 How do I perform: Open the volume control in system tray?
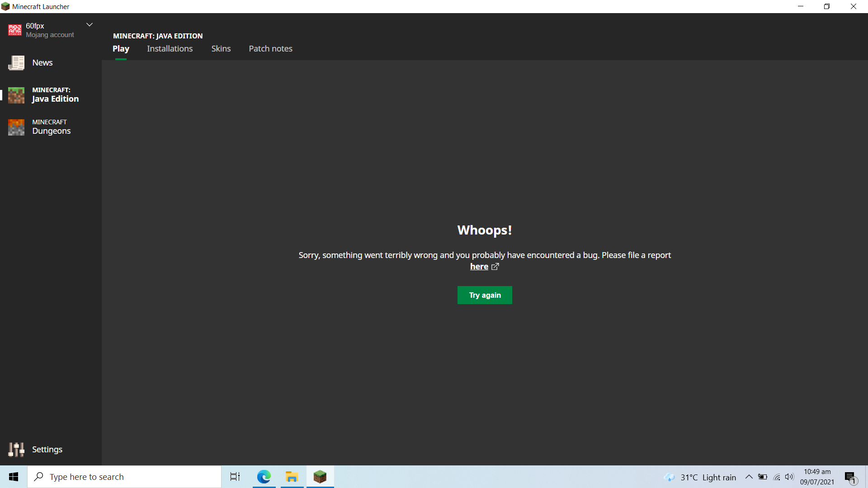click(x=789, y=477)
